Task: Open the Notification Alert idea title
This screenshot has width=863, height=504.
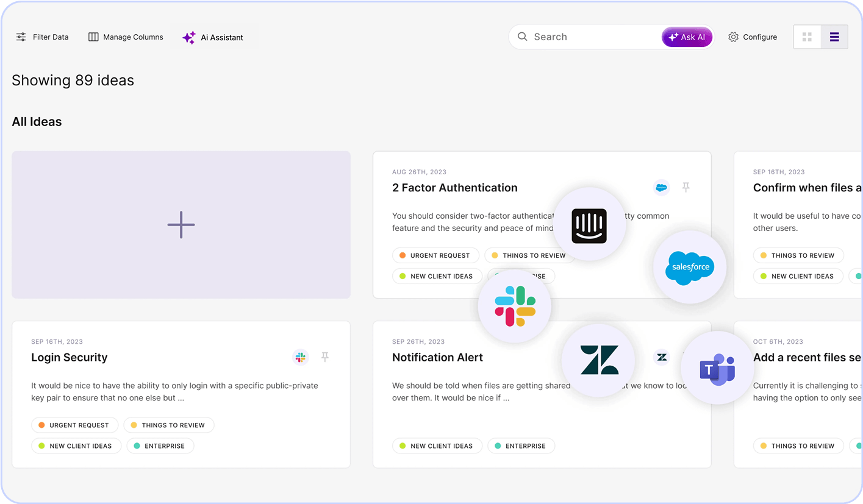Action: 437,358
